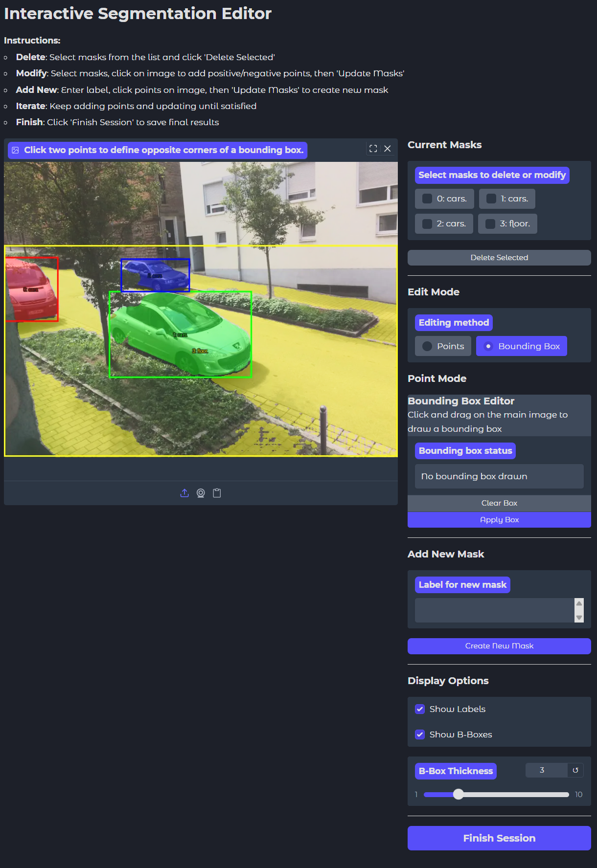Click the 'Edit Mode' heading
Image resolution: width=597 pixels, height=868 pixels.
434,292
